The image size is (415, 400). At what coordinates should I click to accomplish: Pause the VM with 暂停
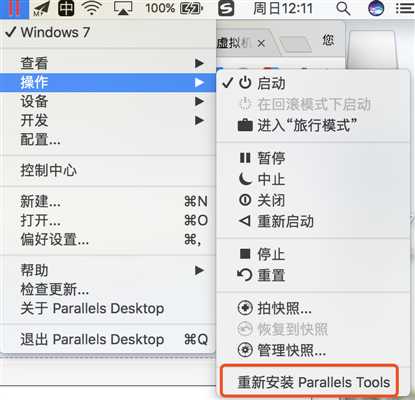pos(313,158)
